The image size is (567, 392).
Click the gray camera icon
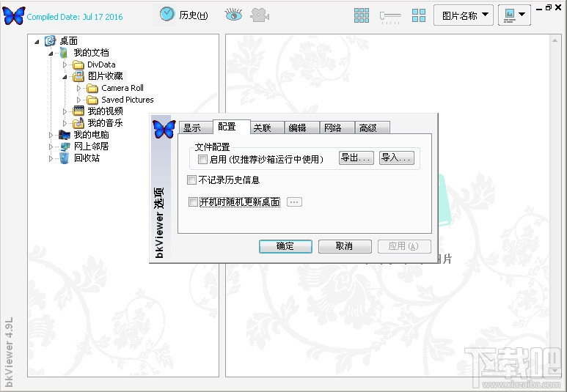point(260,15)
